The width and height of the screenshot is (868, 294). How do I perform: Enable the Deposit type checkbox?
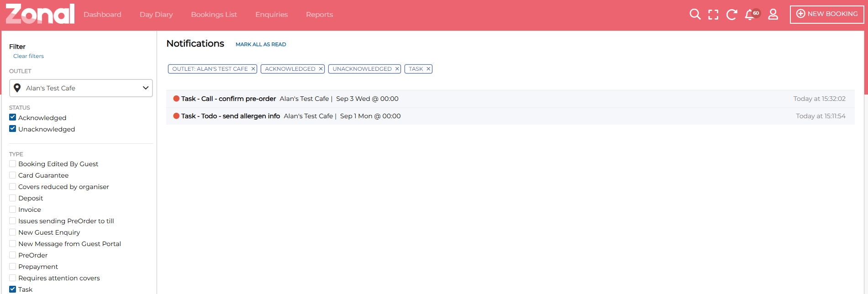[13, 198]
